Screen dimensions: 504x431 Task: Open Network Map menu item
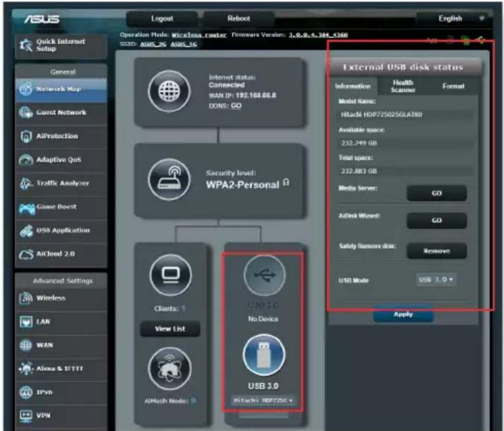(x=61, y=89)
